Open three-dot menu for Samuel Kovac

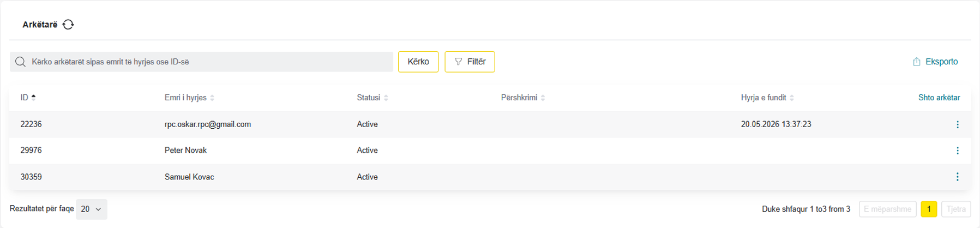coord(957,177)
